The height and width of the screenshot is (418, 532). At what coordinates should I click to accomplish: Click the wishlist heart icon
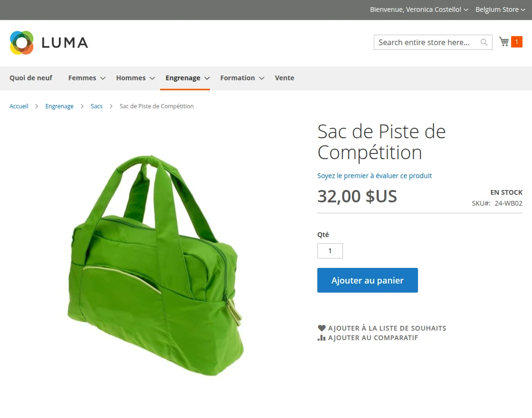[322, 328]
